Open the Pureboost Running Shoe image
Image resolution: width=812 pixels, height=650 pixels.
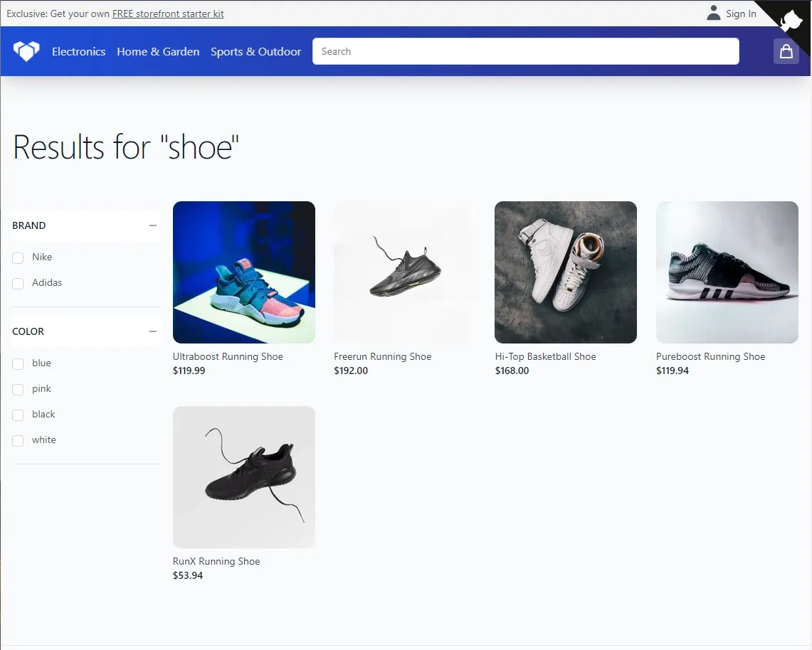(727, 272)
